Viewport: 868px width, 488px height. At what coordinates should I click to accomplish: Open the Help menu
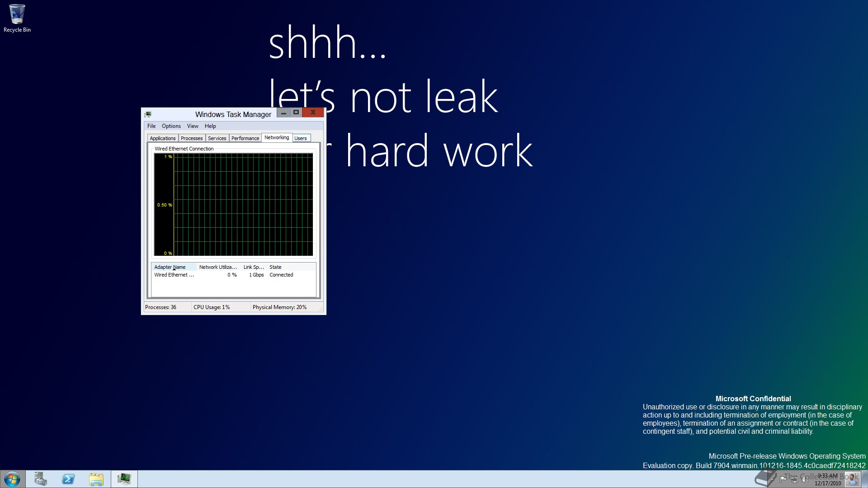[x=210, y=126]
